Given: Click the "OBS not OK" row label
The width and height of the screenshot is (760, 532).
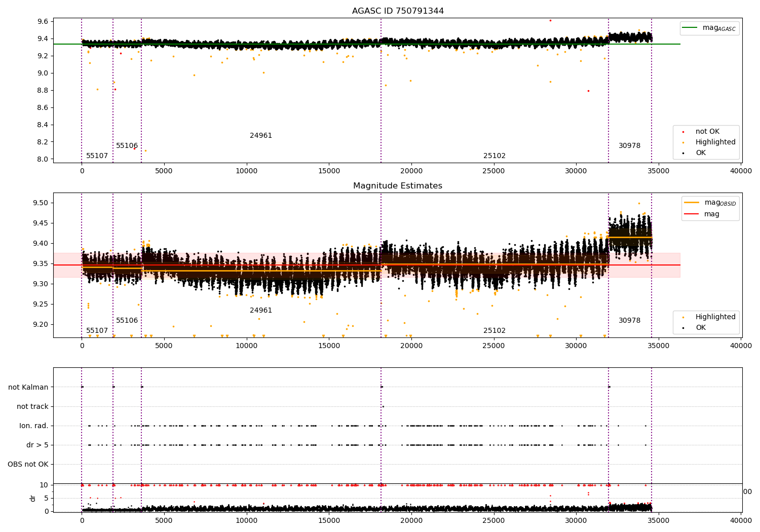Looking at the screenshot, I should 28,465.
